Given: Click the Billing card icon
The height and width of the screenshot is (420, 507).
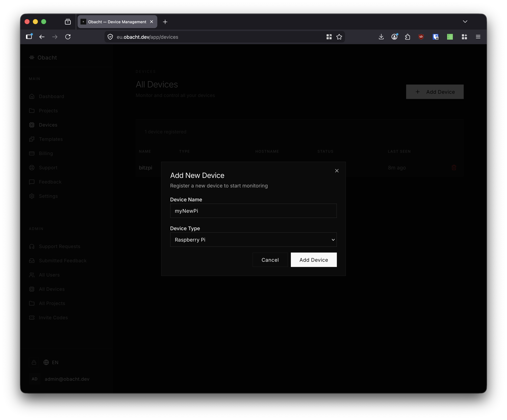Looking at the screenshot, I should point(32,153).
